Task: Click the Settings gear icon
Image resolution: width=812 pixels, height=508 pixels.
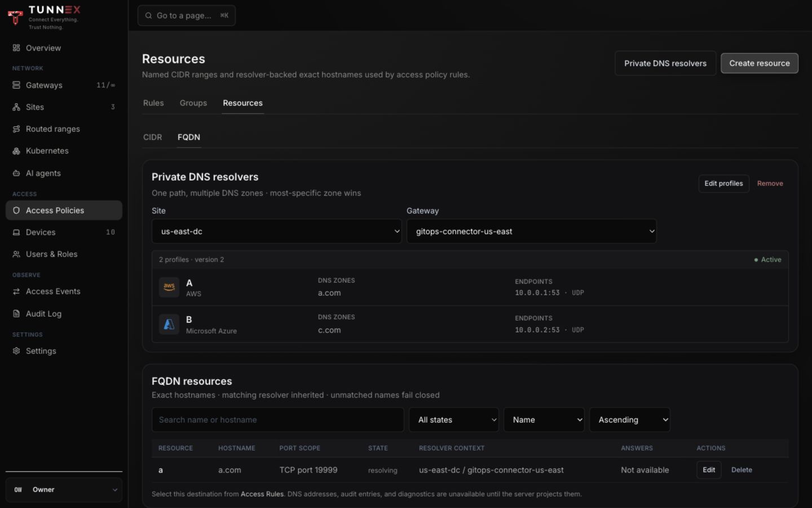Action: pyautogui.click(x=16, y=351)
